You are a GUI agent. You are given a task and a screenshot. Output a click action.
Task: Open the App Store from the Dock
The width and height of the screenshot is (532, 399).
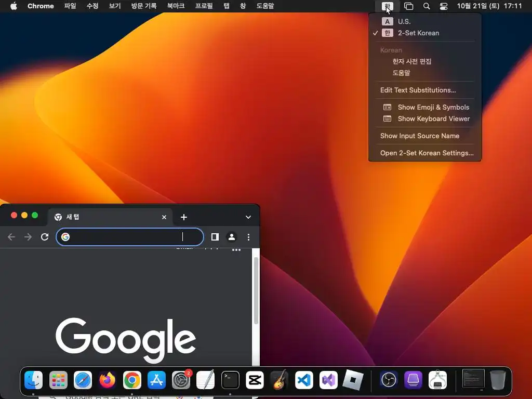tap(156, 380)
